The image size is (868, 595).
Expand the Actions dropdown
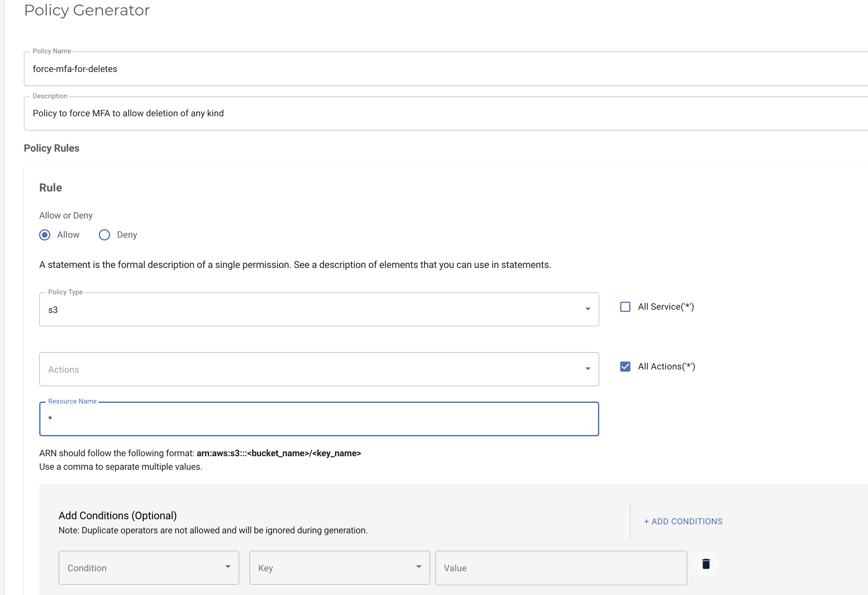319,369
